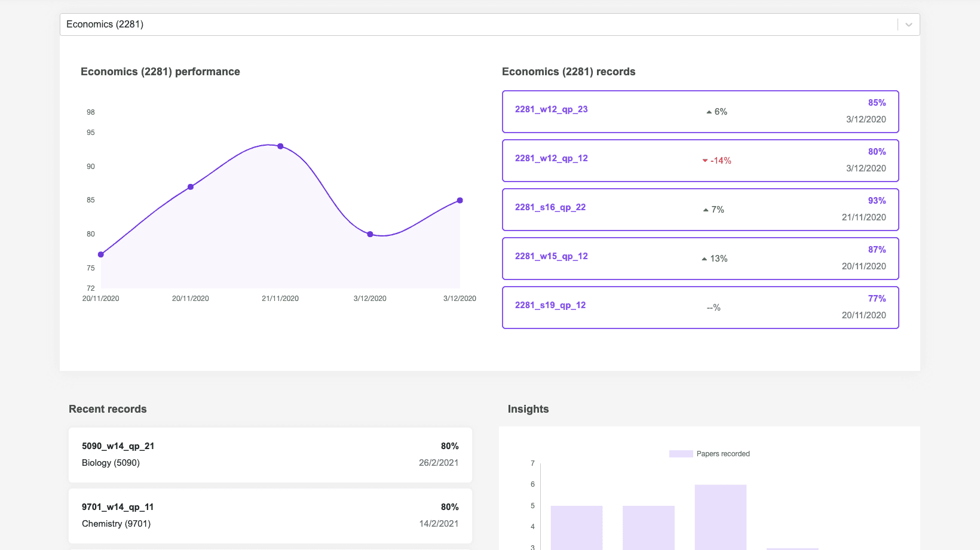The width and height of the screenshot is (980, 550).
Task: Click the --% change value
Action: pos(713,308)
